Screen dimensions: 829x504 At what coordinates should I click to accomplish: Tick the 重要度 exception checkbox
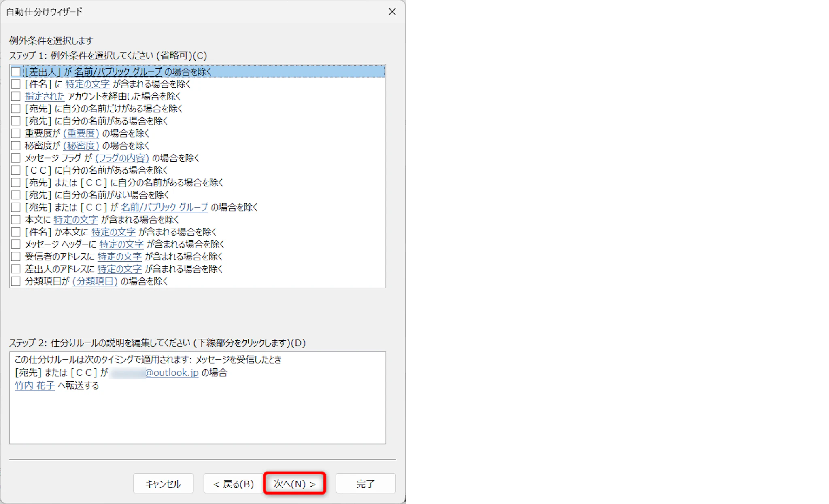pyautogui.click(x=16, y=133)
